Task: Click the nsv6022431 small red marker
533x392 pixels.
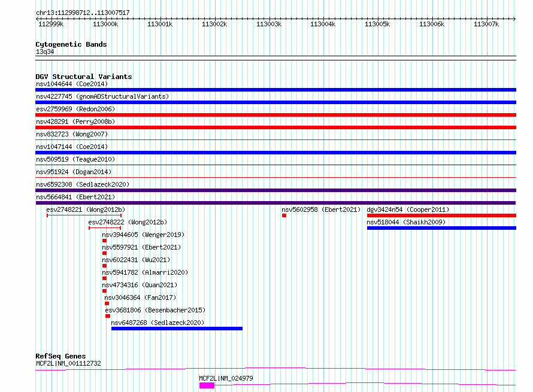Action: coord(104,266)
